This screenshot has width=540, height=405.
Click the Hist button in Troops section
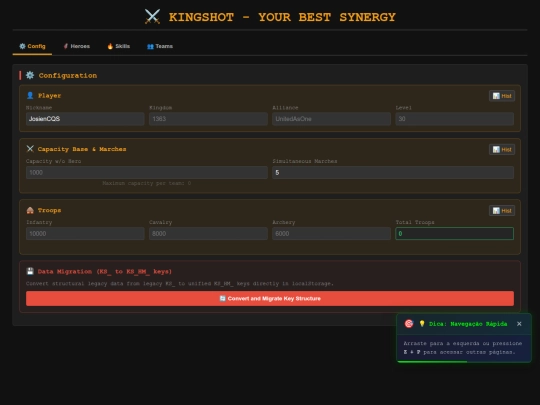(x=502, y=210)
